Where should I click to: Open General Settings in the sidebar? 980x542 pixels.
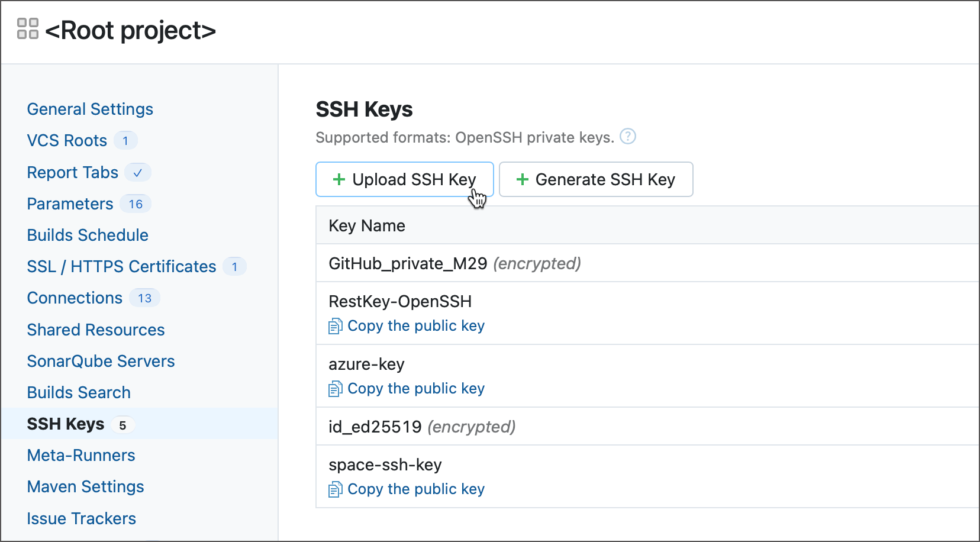coord(90,109)
